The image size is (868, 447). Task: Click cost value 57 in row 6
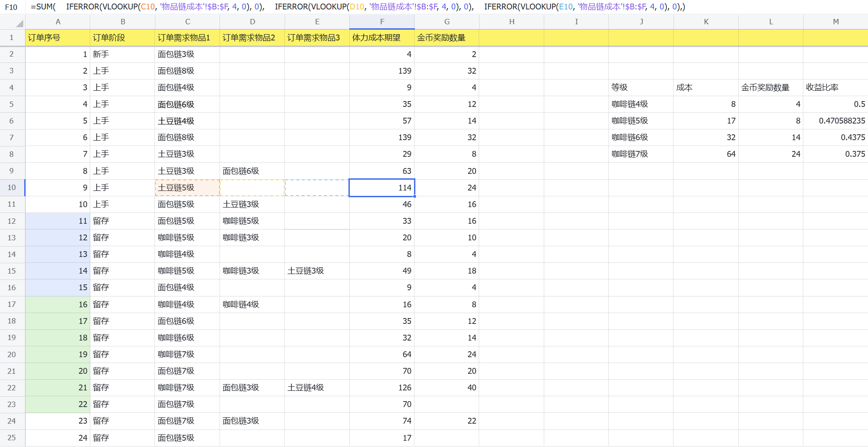point(382,121)
